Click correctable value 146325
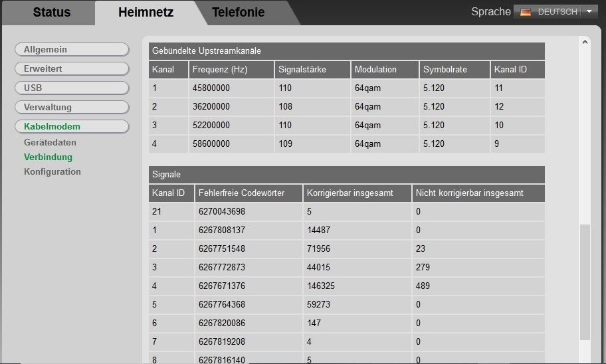The height and width of the screenshot is (364, 606). coord(321,286)
